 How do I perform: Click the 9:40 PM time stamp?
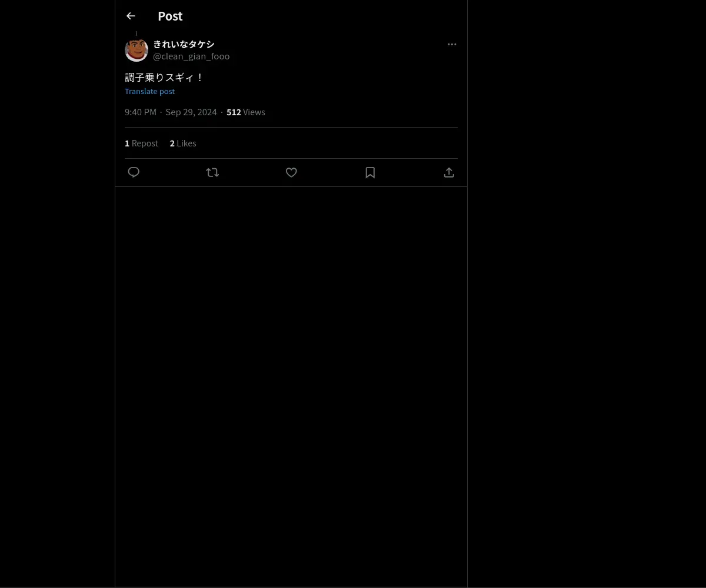click(x=141, y=112)
